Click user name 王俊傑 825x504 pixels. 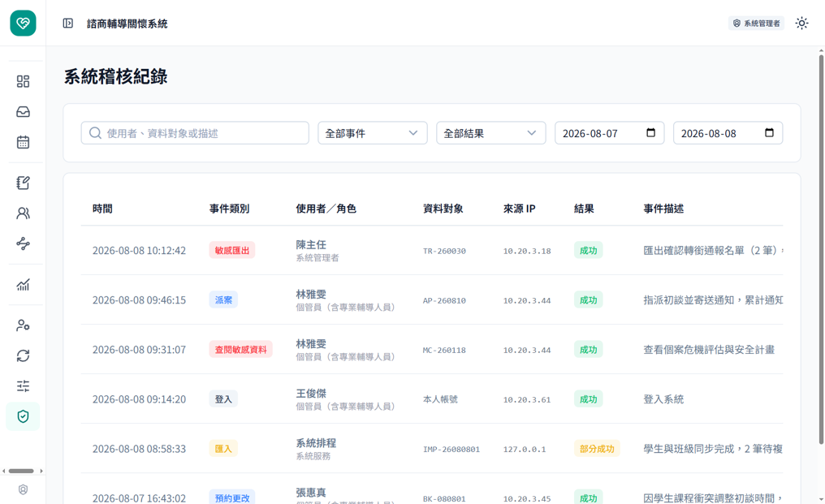pyautogui.click(x=311, y=394)
